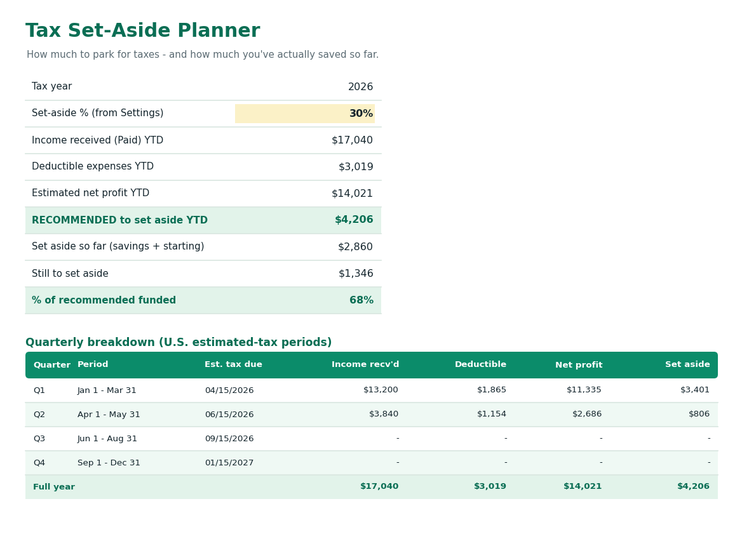Click the 'Quarterly breakdown' section heading
Viewport: 756px width, 546px height.
coord(179,342)
